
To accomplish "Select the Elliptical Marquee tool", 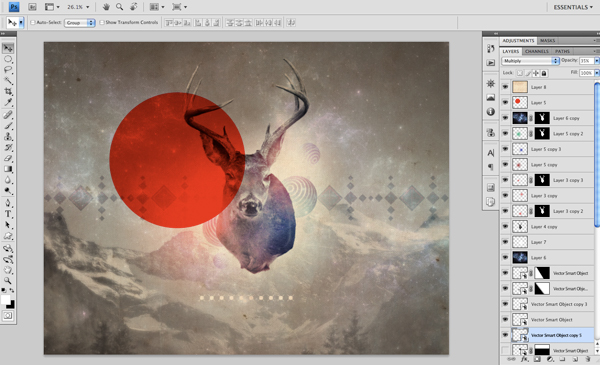I will tap(8, 59).
